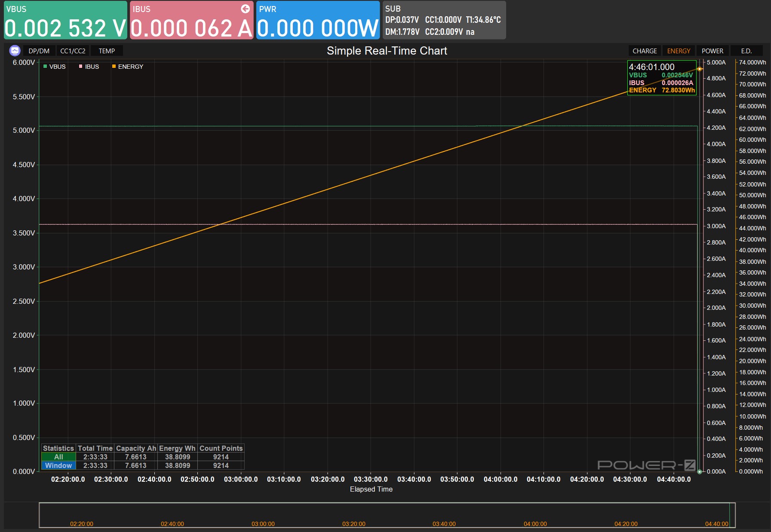Screen dimensions: 771x532
Task: Click the 04:20:00 mark in overview bar
Action: pyautogui.click(x=626, y=524)
